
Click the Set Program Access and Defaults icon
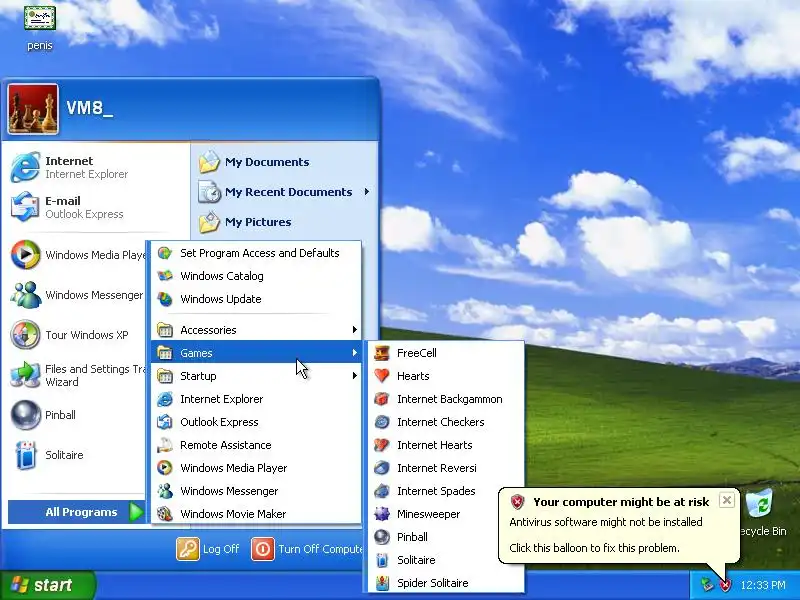click(x=165, y=253)
